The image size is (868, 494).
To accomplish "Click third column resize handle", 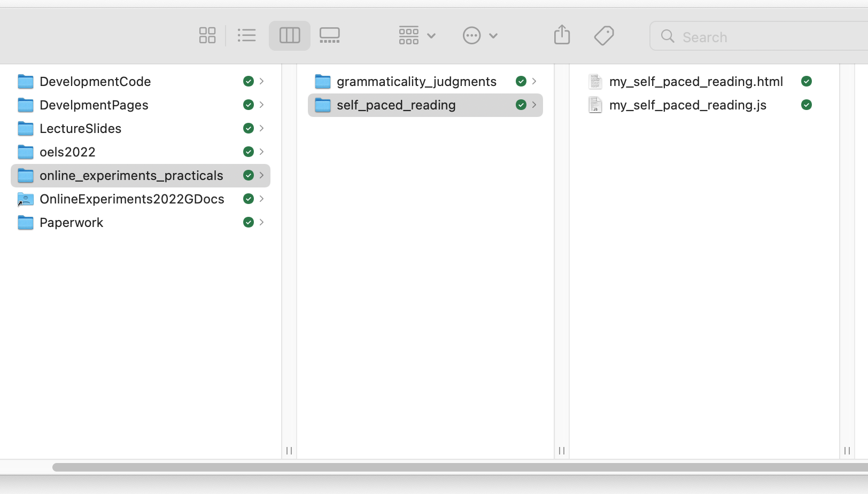I will 847,451.
